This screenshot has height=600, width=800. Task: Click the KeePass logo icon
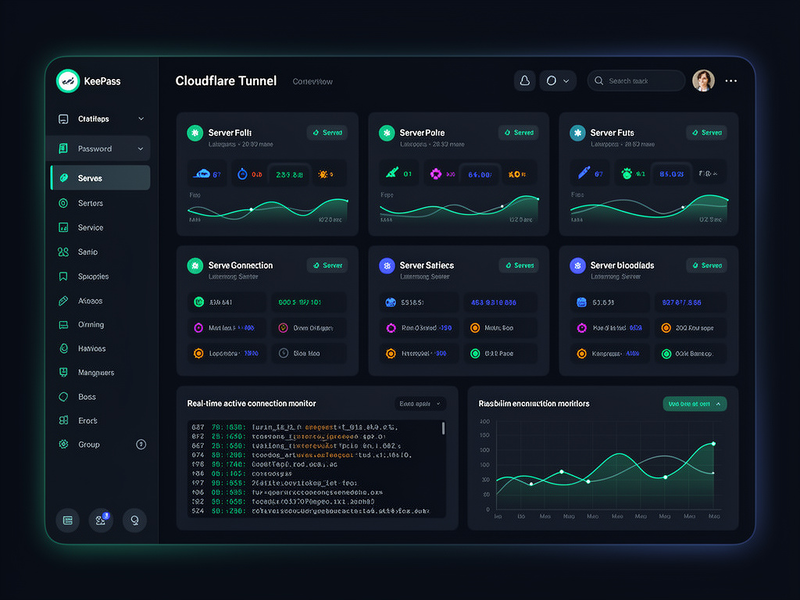click(68, 81)
